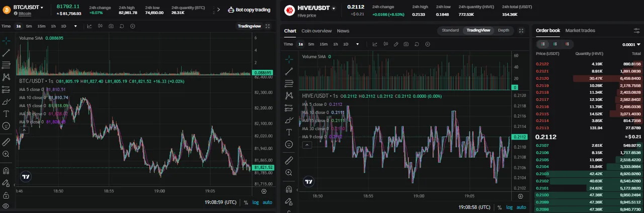Open chart type candles in BTC toolbar
Image resolution: width=644 pixels, height=213 pixels.
tap(100, 26)
